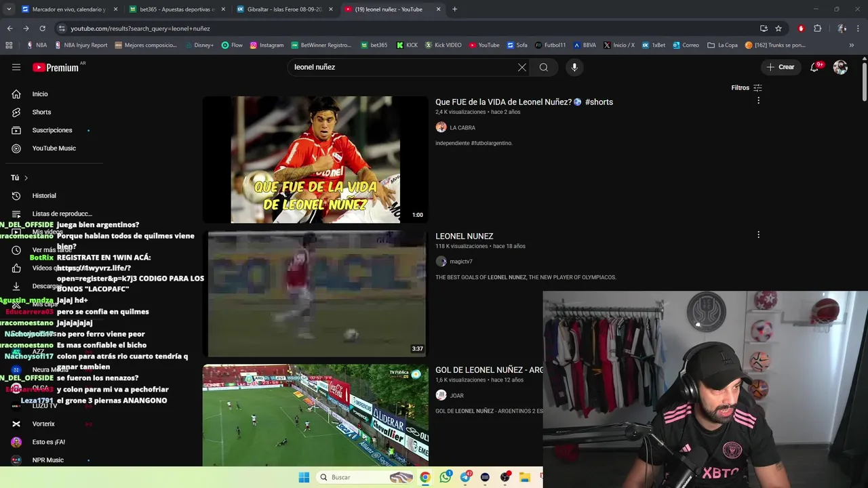The image size is (868, 488).
Task: Open the GOL DE LEONEL NUÑEZ video thumbnail
Action: click(315, 415)
